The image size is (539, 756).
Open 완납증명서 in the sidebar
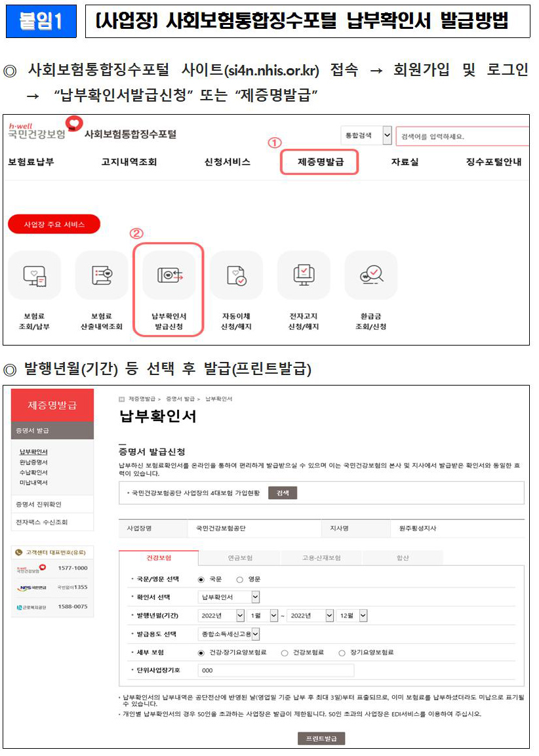[x=33, y=462]
